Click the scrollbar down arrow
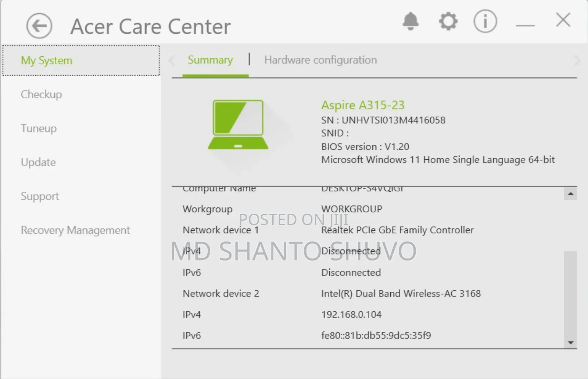This screenshot has height=379, width=588. [x=570, y=343]
